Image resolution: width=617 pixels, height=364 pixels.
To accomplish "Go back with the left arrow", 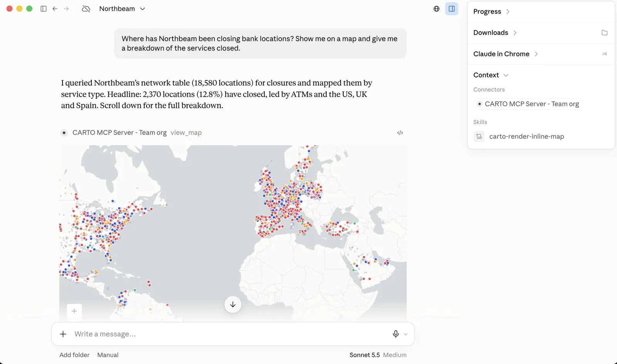I will 55,9.
